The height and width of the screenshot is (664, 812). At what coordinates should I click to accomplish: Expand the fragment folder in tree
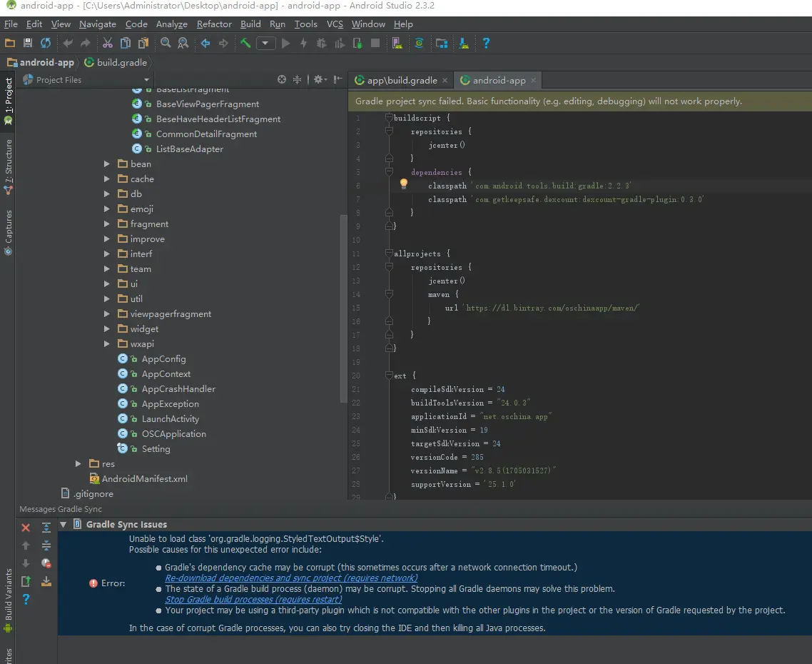(x=106, y=224)
